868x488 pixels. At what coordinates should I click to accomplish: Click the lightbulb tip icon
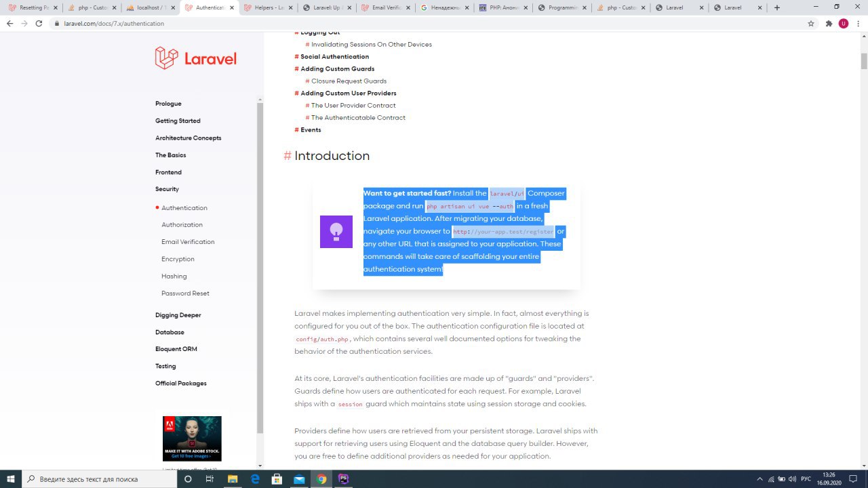coord(336,232)
